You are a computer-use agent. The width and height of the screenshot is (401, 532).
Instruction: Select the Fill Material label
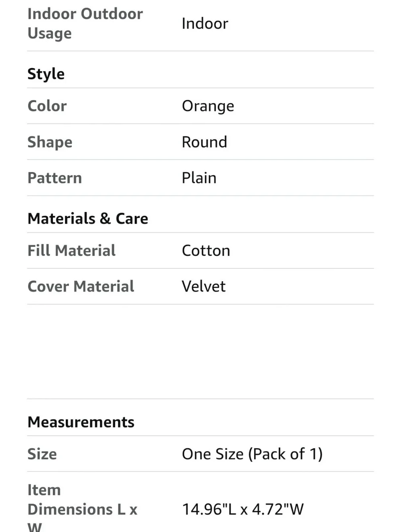pyautogui.click(x=72, y=250)
